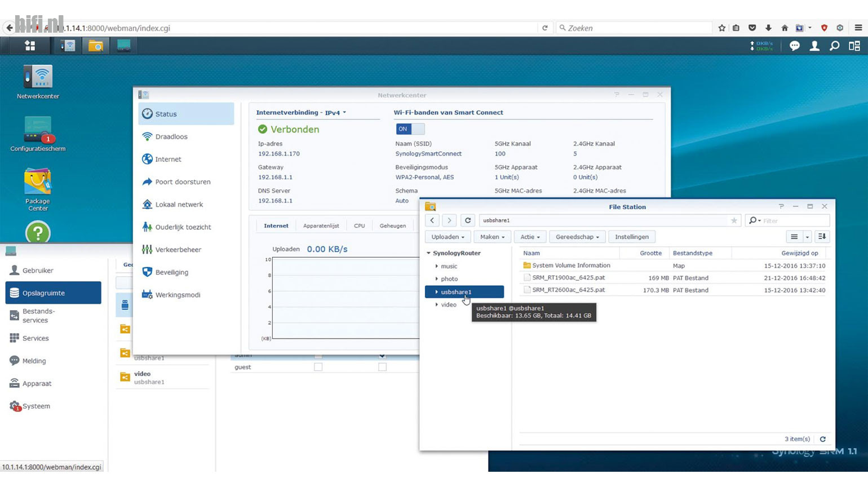Open the Help question mark desktop icon
868x496 pixels.
[x=38, y=232]
